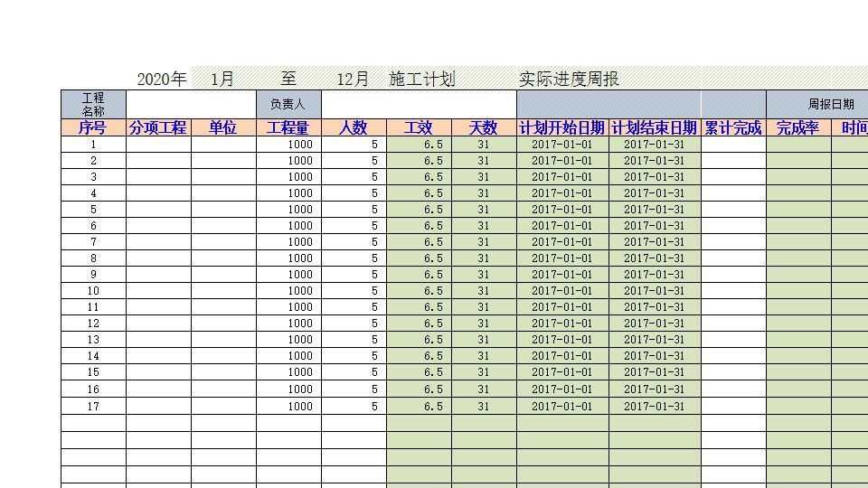Click the 人数 column header
The width and height of the screenshot is (868, 488).
pos(354,127)
